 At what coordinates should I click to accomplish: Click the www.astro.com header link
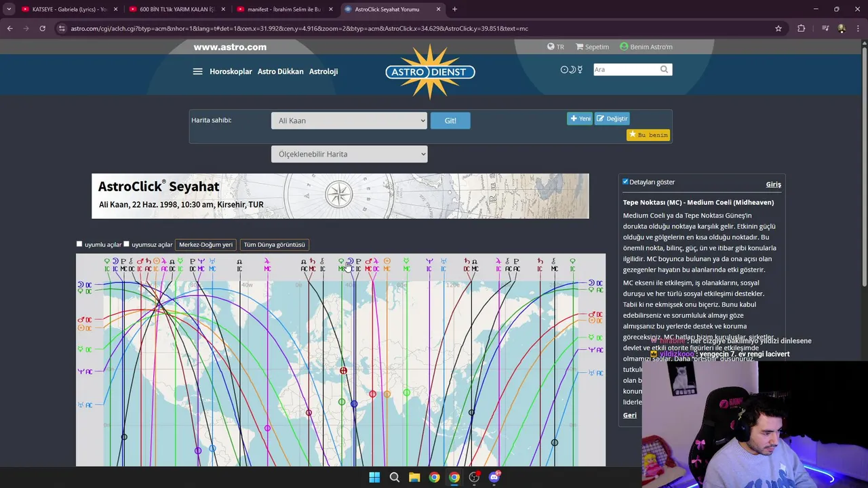230,47
